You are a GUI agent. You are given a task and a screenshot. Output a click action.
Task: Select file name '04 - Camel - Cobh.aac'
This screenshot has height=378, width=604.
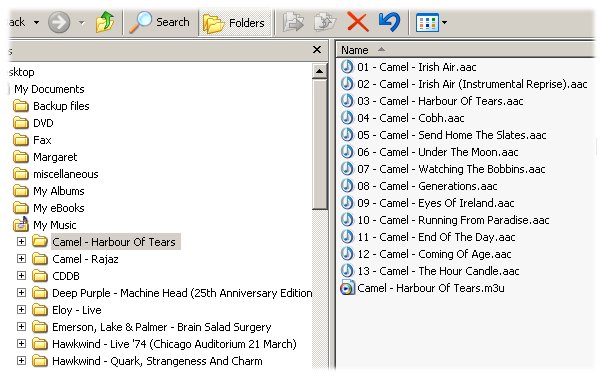pos(411,118)
